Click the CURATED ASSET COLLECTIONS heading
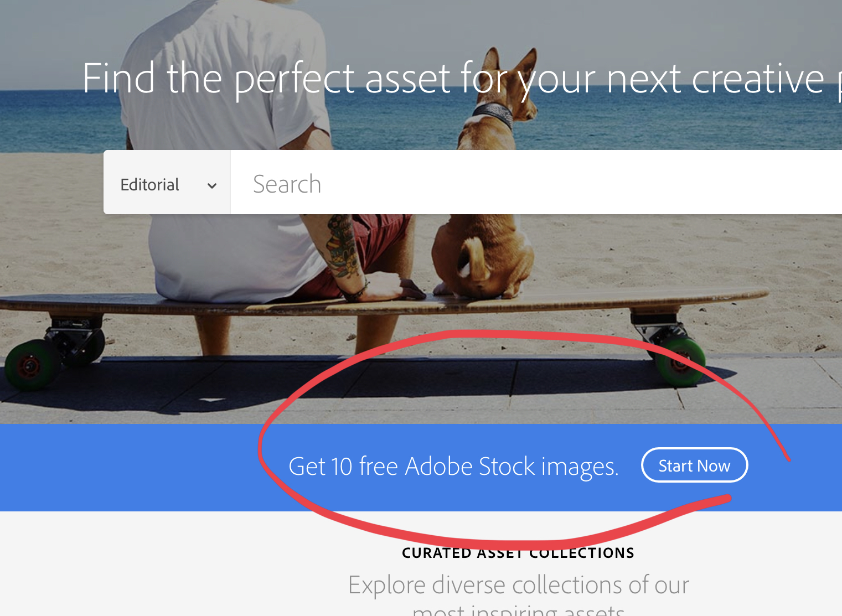 (x=518, y=553)
